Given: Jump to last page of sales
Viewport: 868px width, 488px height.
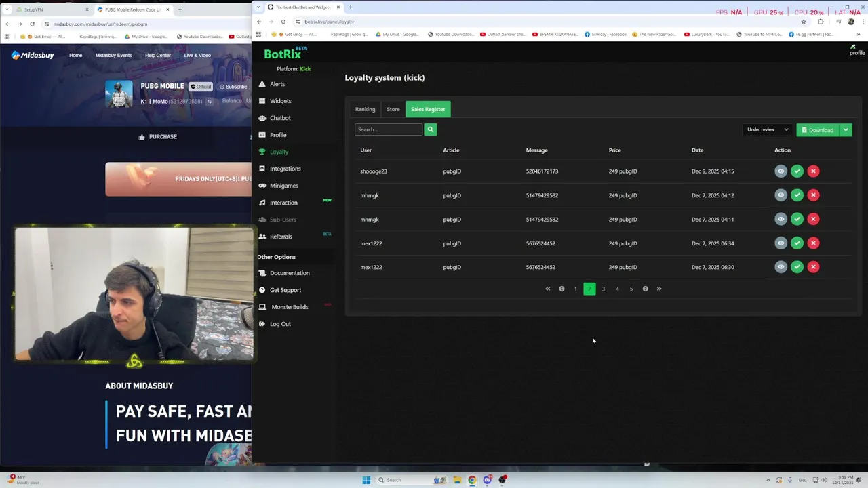Looking at the screenshot, I should click(x=659, y=289).
